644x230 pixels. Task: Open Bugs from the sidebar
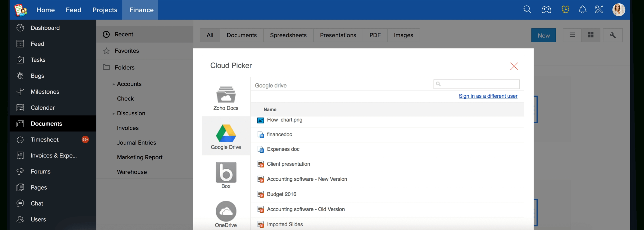click(x=37, y=76)
